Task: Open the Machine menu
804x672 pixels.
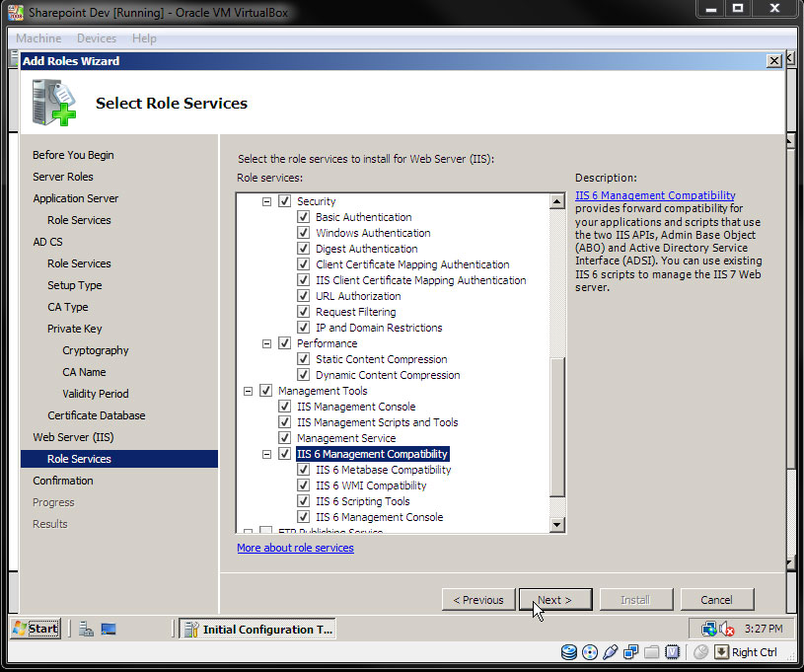Action: point(38,38)
